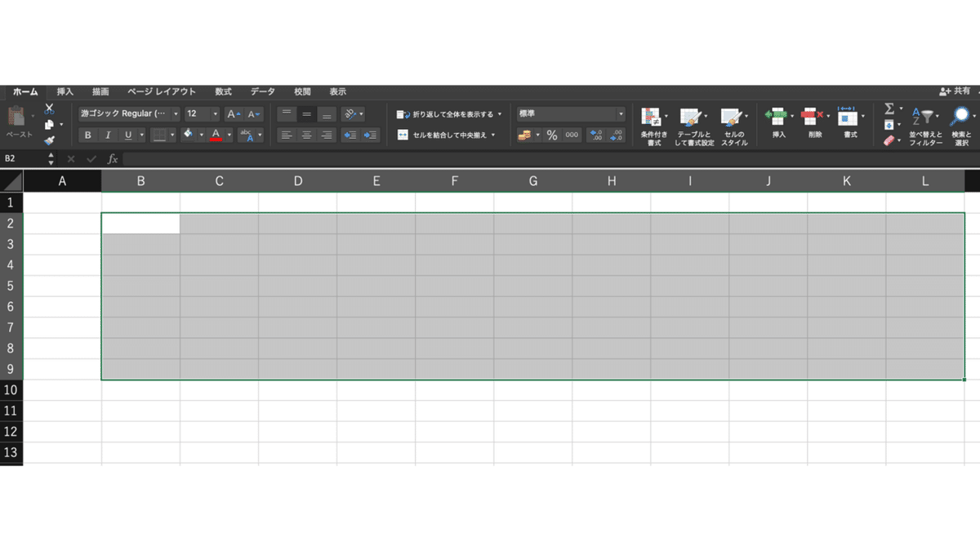This screenshot has height=551, width=980.
Task: Open the 表示 ribbon tab
Action: point(337,91)
